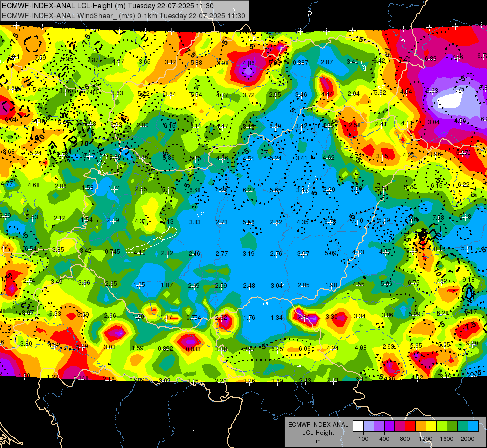
Task: Click the wind shear value 6.83
Action: 431,58
